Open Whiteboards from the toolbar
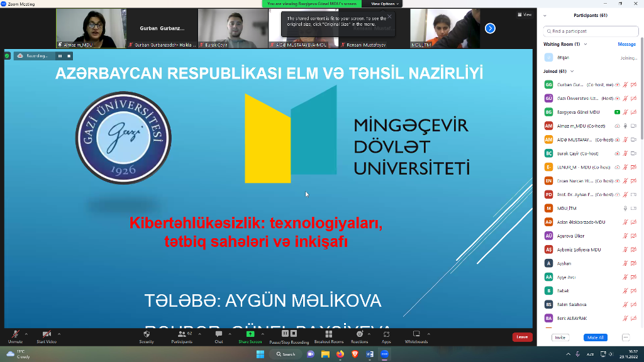Image resolution: width=644 pixels, height=362 pixels. pyautogui.click(x=416, y=336)
